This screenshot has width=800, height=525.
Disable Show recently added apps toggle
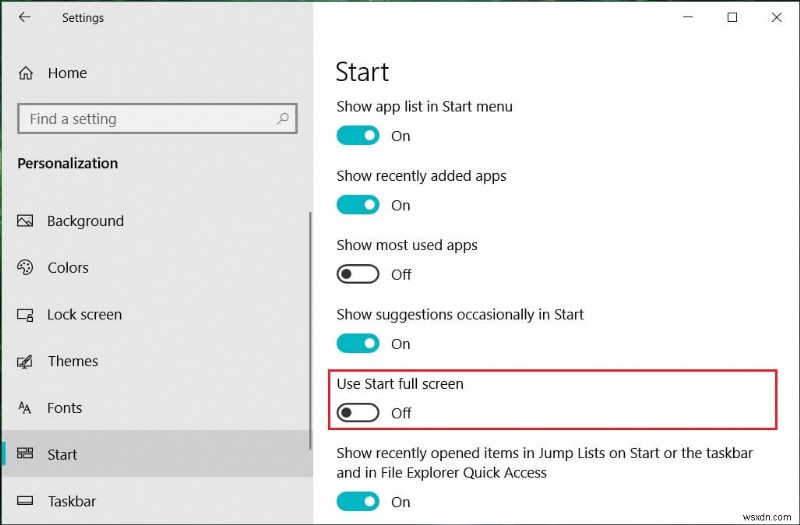[x=358, y=205]
